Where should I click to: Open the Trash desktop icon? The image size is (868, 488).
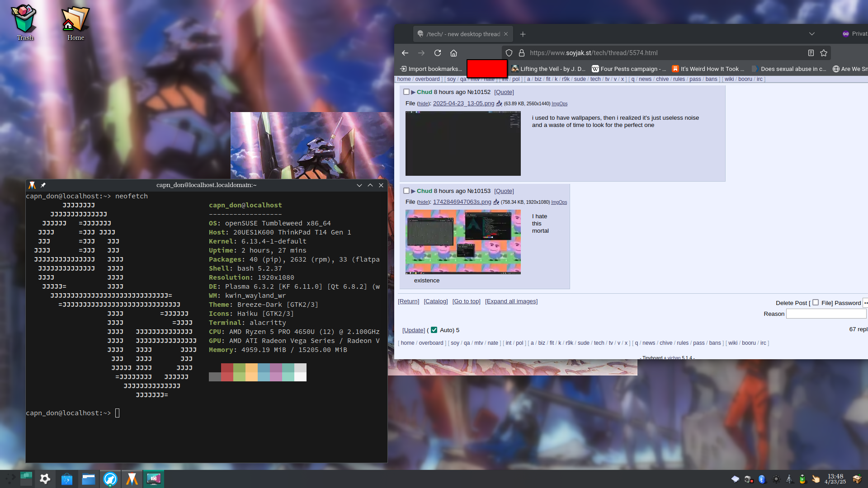click(x=25, y=23)
